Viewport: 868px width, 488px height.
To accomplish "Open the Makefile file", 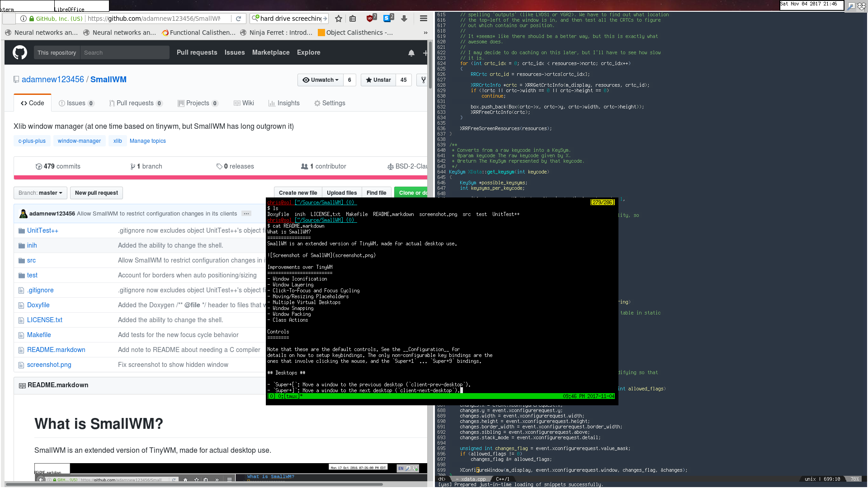I will pos(39,335).
